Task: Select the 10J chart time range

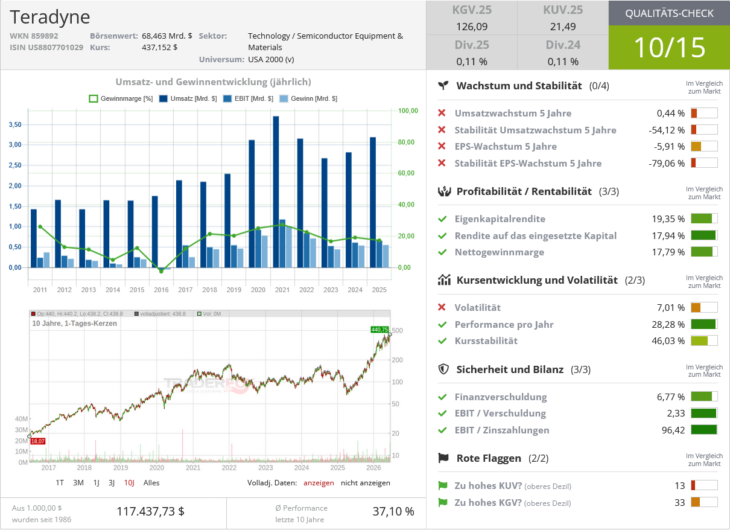Action: pos(129,483)
